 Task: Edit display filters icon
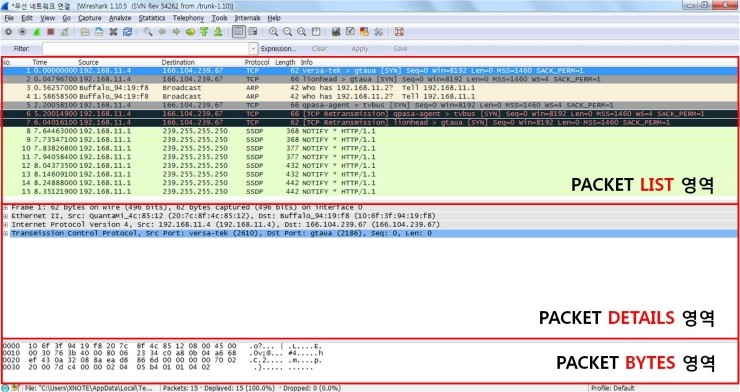pos(350,32)
